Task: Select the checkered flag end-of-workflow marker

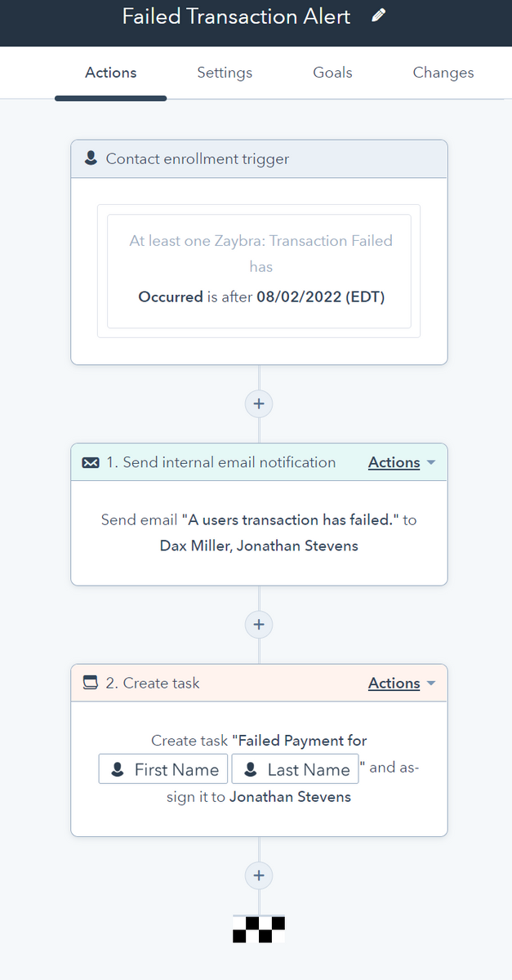Action: coord(259,929)
